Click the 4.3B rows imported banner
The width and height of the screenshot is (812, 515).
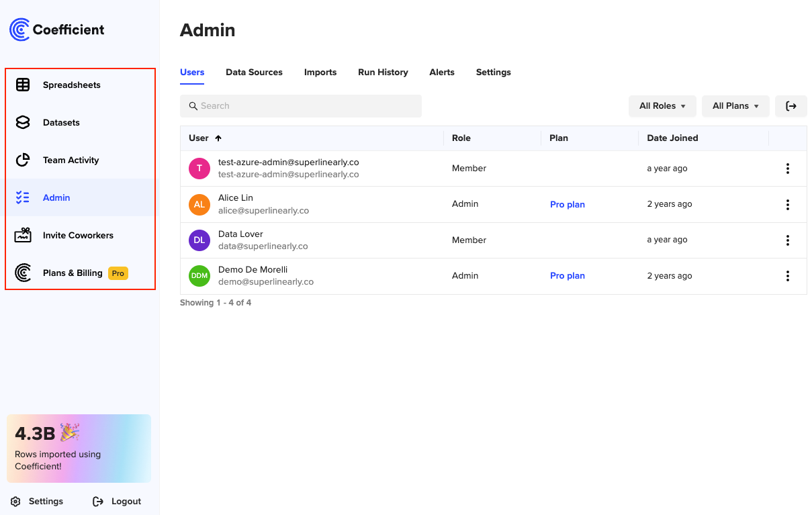pyautogui.click(x=79, y=449)
